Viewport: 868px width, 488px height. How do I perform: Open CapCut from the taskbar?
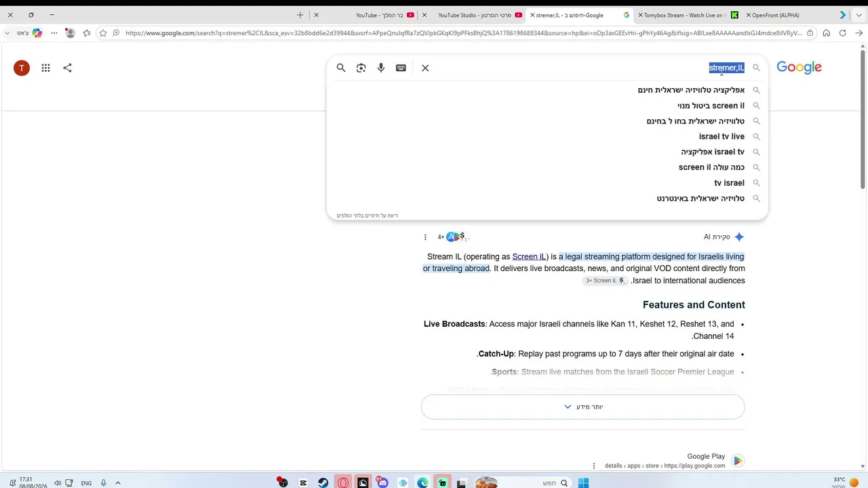point(303,483)
